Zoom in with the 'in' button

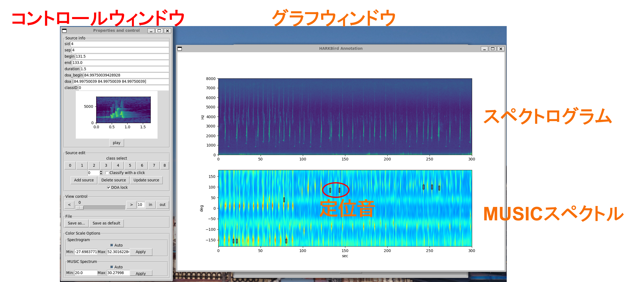coord(151,205)
